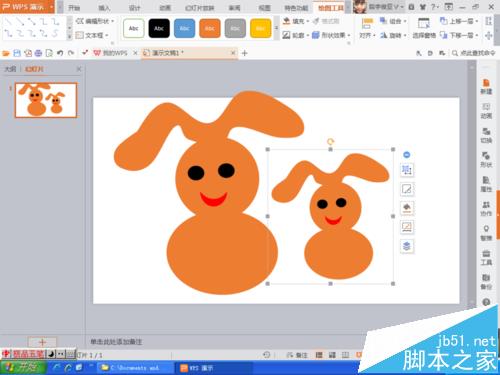The image size is (500, 375).
Task: Open the 填充 fill dropdown
Action: coord(296,21)
